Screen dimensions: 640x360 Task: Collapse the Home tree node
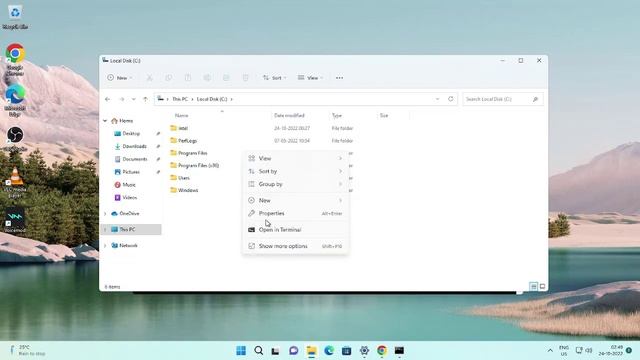pos(105,121)
